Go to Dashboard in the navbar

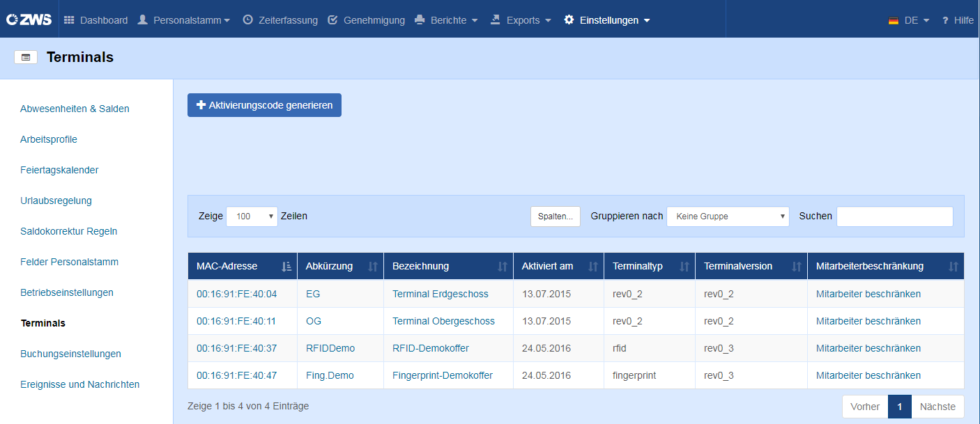click(x=96, y=20)
